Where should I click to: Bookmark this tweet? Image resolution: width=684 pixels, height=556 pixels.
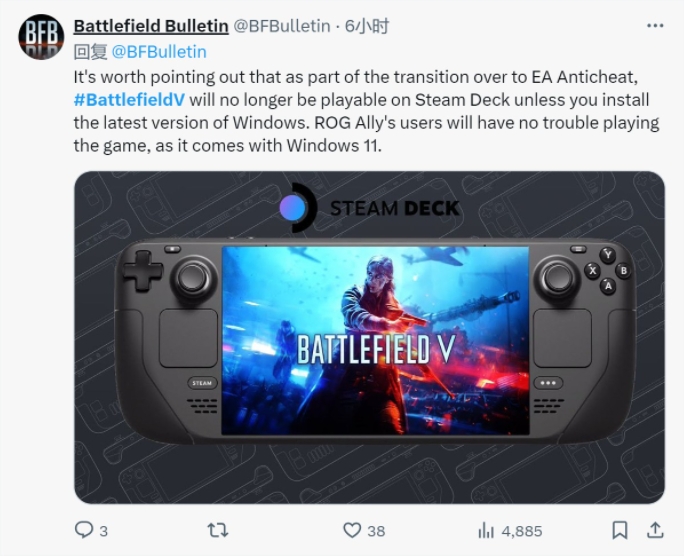(x=620, y=530)
